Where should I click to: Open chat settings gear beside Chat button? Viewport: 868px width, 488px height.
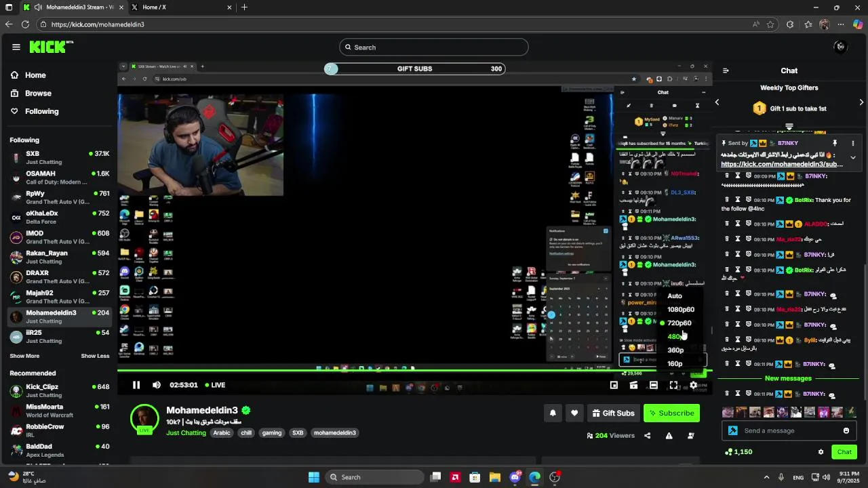[x=821, y=452]
